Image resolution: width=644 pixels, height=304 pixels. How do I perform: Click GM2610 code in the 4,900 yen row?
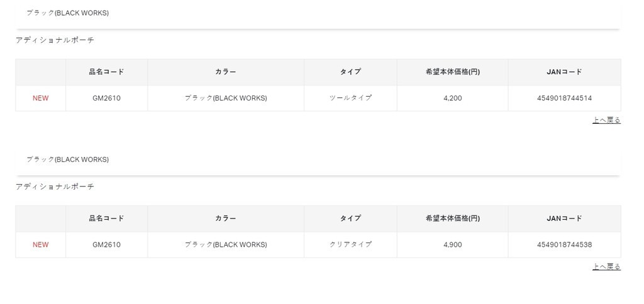(x=106, y=244)
